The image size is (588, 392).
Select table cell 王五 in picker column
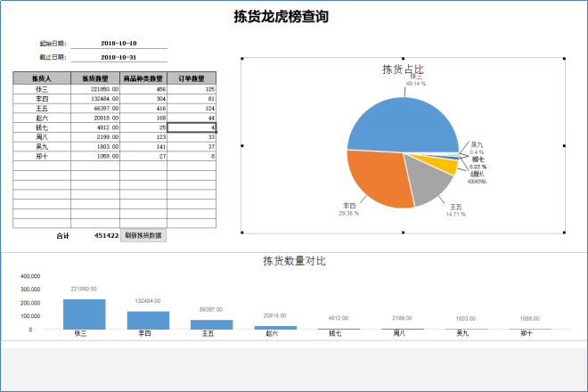(42, 109)
